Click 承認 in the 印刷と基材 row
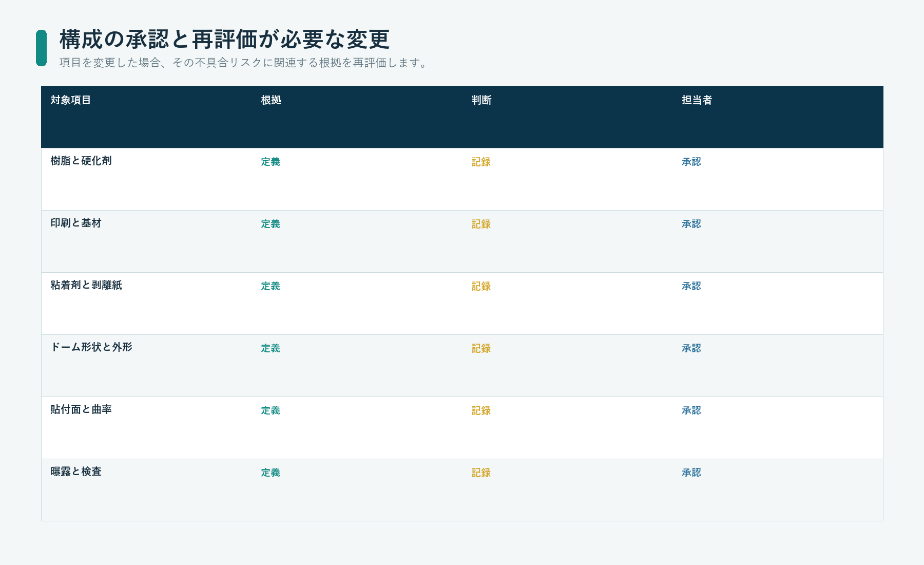The image size is (924, 565). click(x=691, y=224)
